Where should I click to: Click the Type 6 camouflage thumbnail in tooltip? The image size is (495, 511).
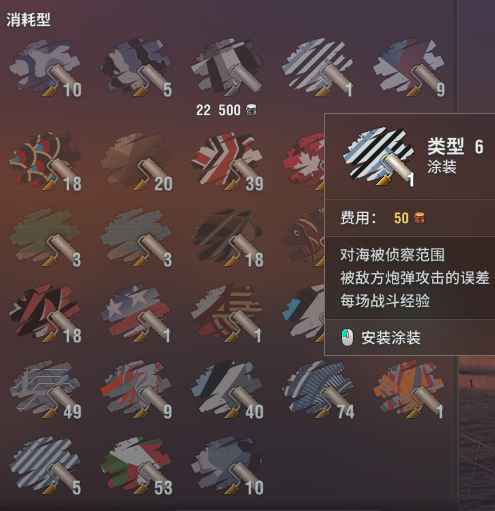[x=379, y=157]
